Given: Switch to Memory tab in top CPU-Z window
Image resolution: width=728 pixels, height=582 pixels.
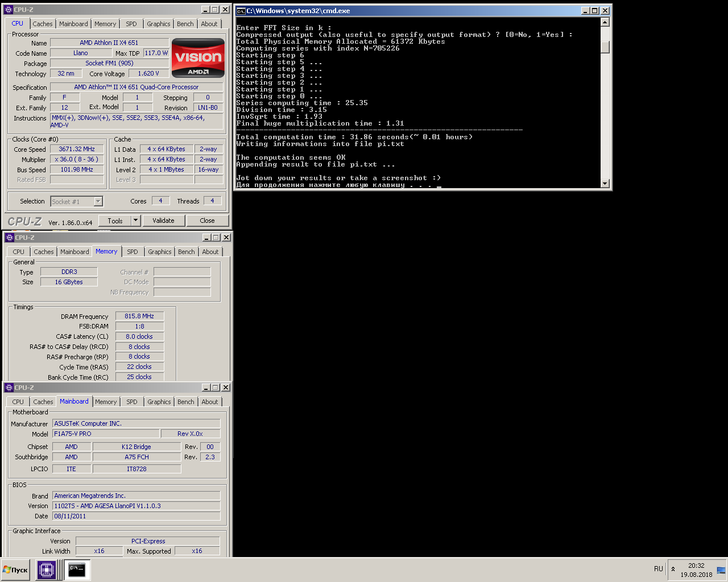Looking at the screenshot, I should [x=105, y=24].
